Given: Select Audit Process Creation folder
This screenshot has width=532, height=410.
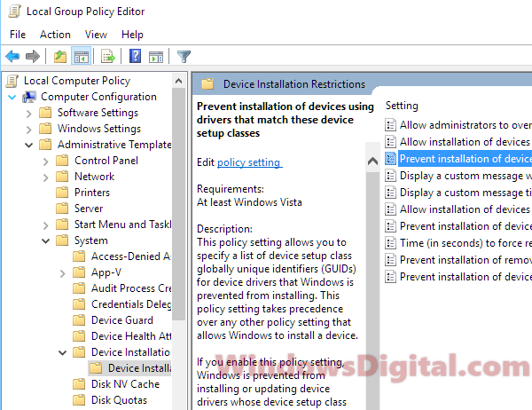Looking at the screenshot, I should 131,288.
